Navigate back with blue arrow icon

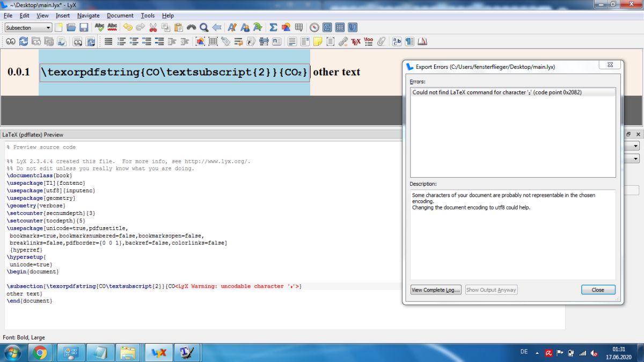click(217, 27)
